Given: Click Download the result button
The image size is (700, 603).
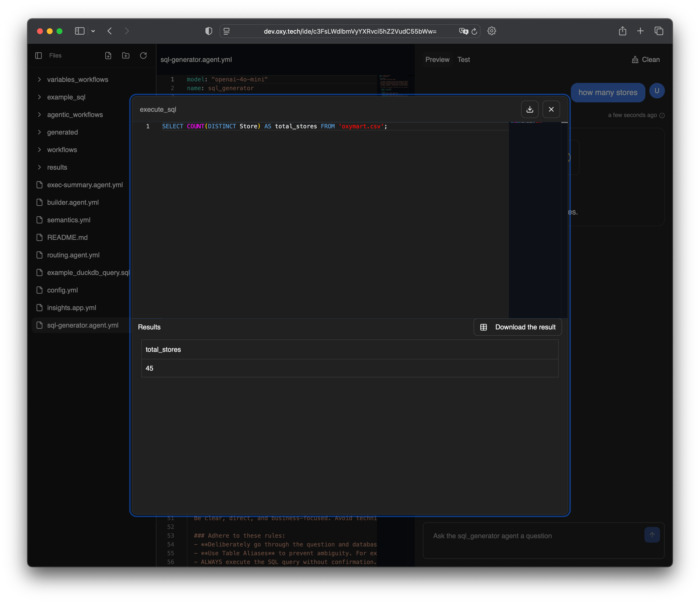Looking at the screenshot, I should click(x=518, y=327).
